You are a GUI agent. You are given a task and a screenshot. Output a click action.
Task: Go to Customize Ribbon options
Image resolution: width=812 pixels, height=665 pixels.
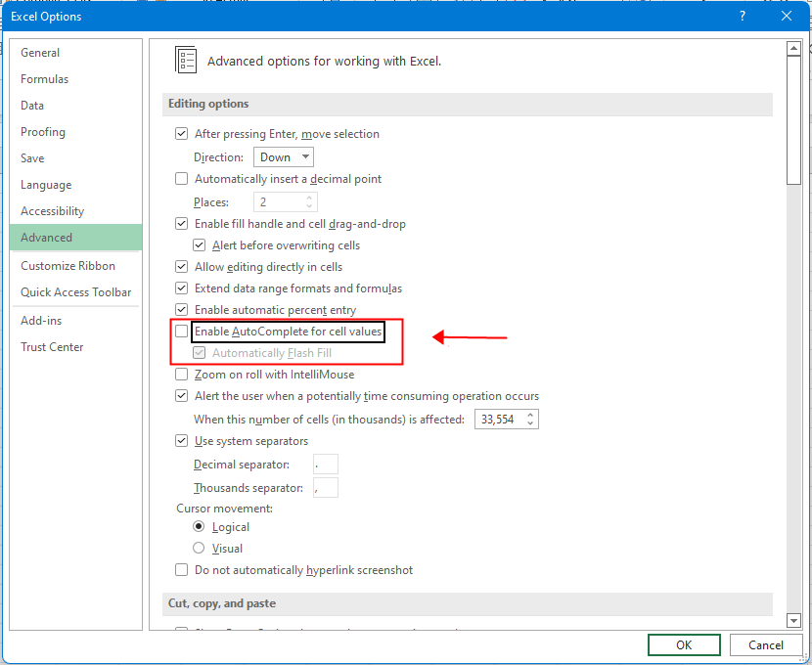pyautogui.click(x=68, y=265)
